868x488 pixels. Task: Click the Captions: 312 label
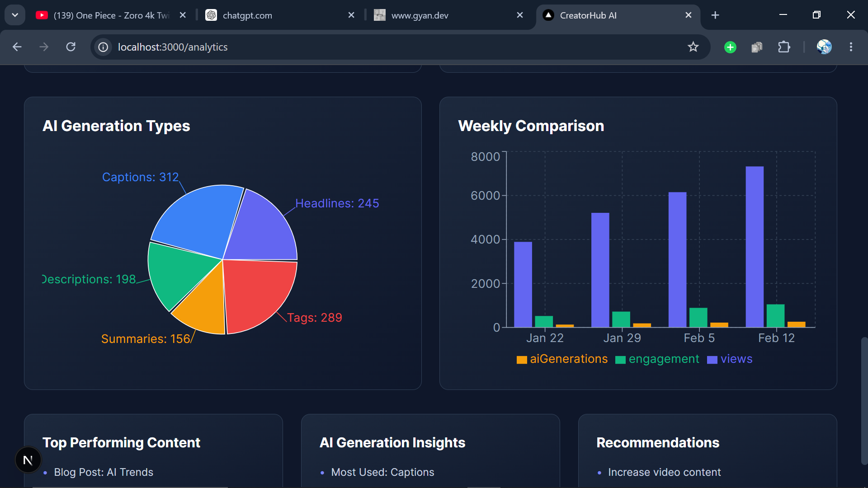tap(140, 177)
